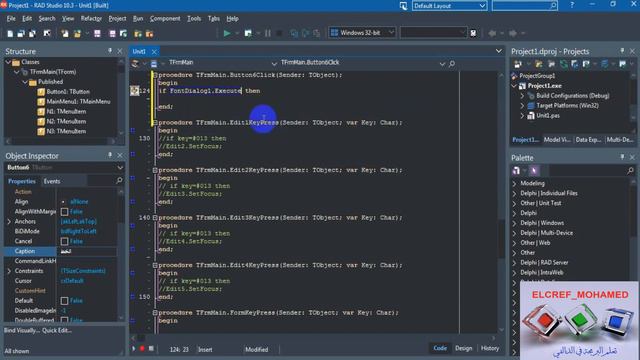This screenshot has width=640, height=360.
Task: Click the code editor vertical scrollbar
Action: pyautogui.click(x=502, y=202)
